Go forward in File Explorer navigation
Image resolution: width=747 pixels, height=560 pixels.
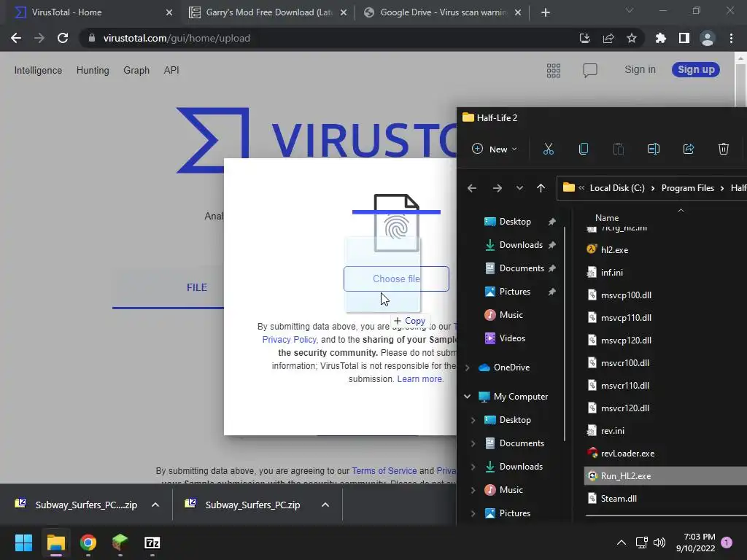(x=497, y=188)
